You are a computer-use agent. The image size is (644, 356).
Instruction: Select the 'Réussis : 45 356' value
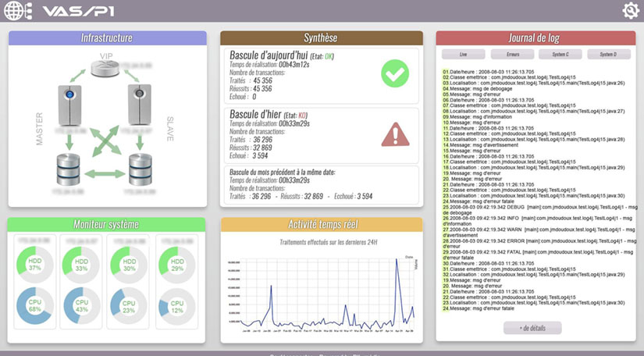tap(251, 89)
